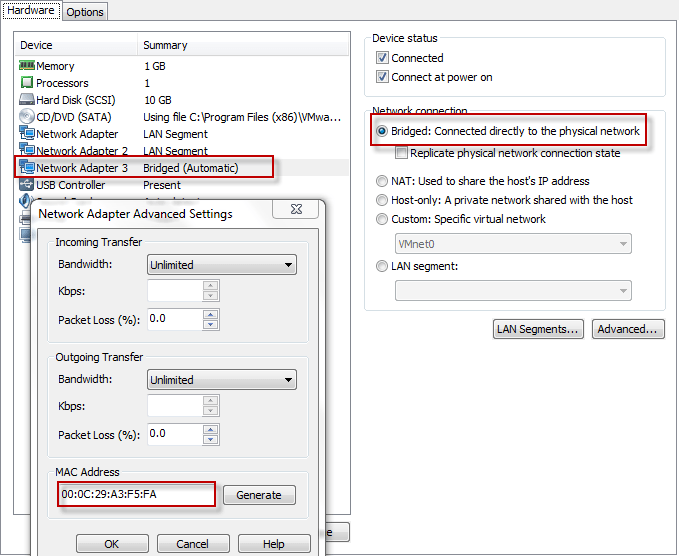
Task: Click the first Network Adapter icon
Action: coord(27,134)
